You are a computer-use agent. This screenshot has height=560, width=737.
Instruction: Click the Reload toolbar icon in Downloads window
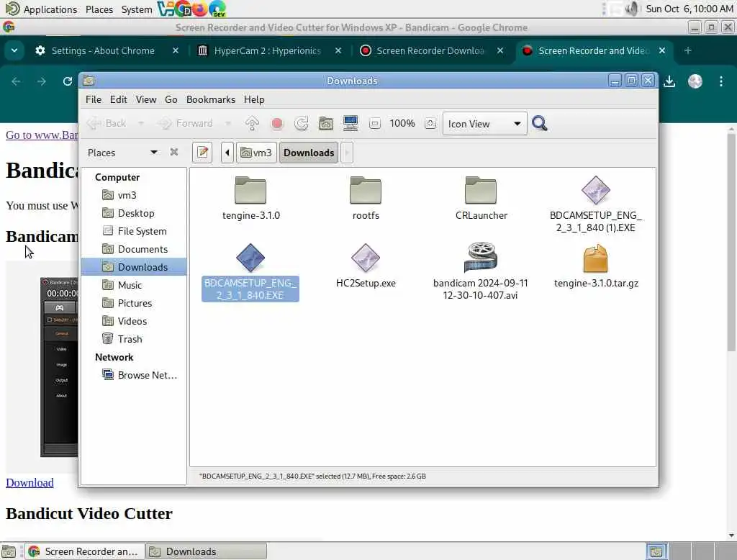coord(302,124)
